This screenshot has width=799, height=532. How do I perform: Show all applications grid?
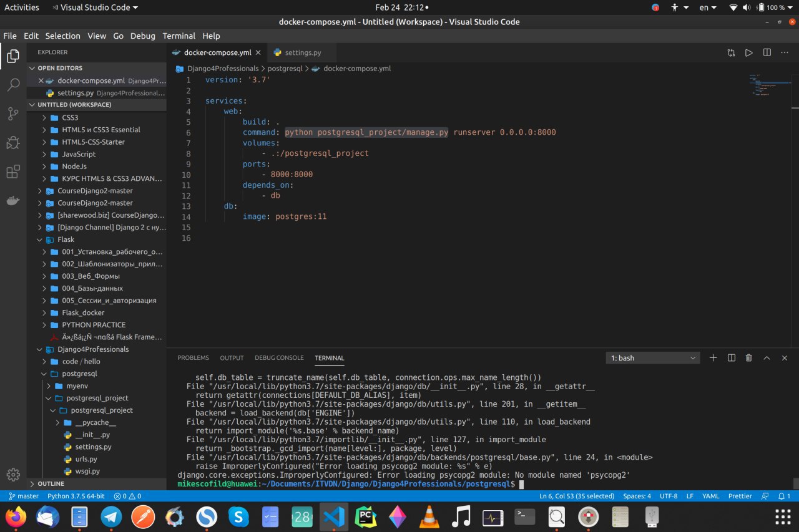click(782, 516)
